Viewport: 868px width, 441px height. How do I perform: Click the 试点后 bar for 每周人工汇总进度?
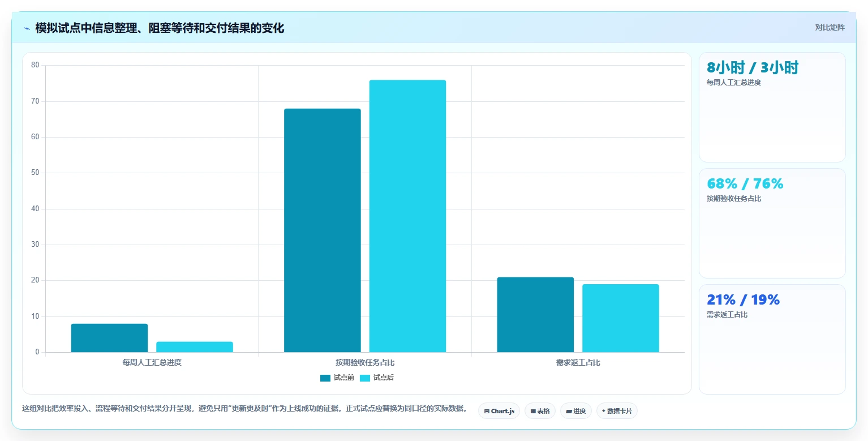(x=195, y=347)
